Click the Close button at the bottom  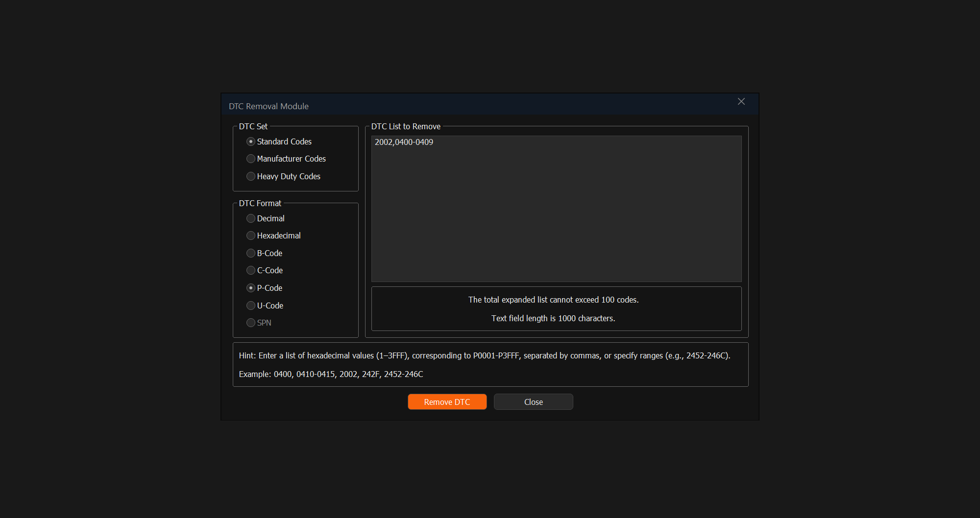[533, 402]
